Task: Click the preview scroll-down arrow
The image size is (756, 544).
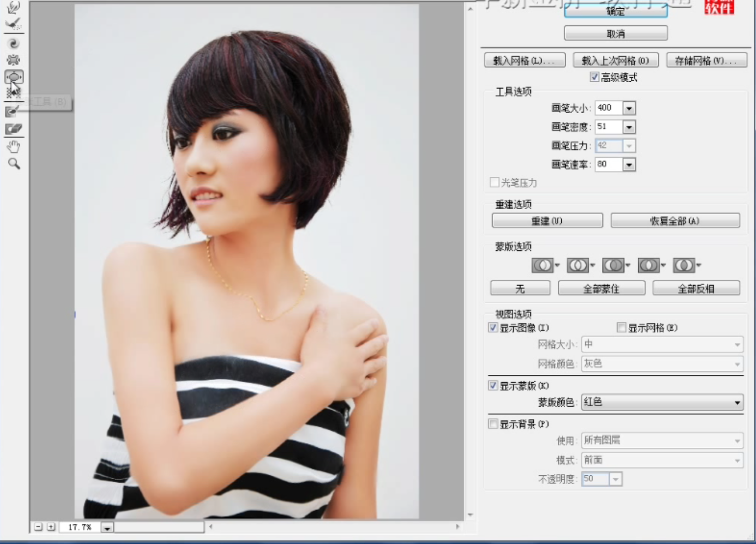Action: 470,515
